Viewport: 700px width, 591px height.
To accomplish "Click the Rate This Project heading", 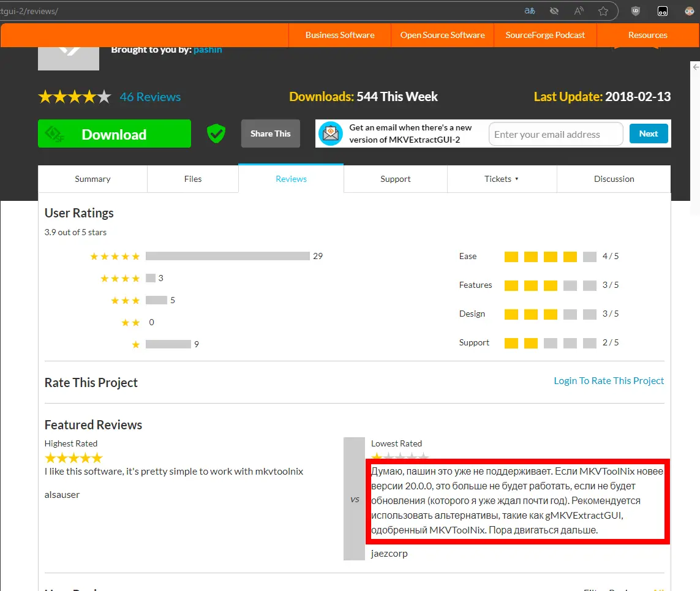I will pos(91,383).
